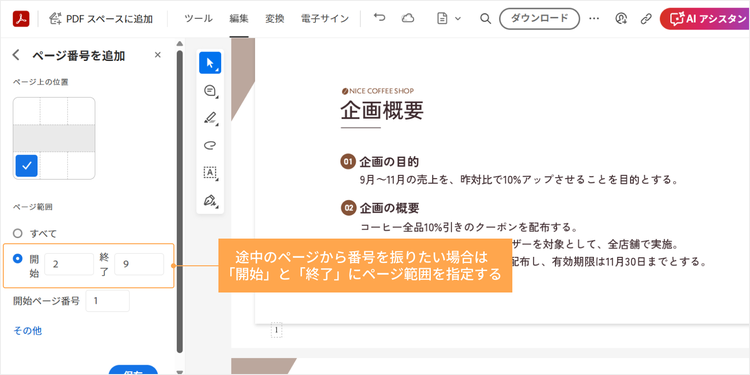This screenshot has width=750, height=375.
Task: Click the search magnifier icon
Action: 485,19
